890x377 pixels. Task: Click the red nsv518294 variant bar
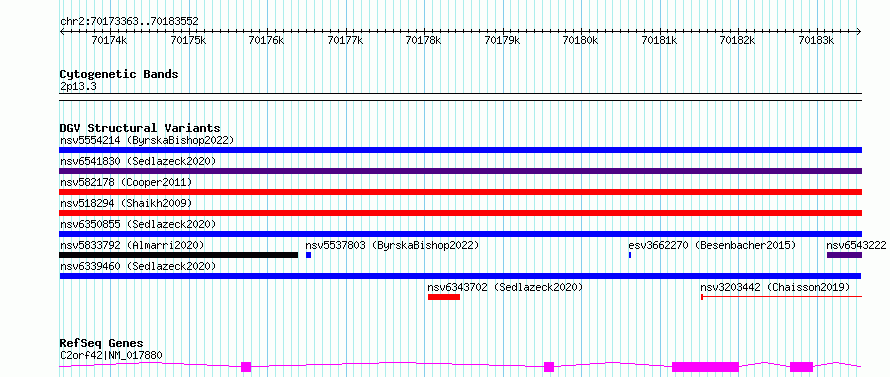pos(460,213)
